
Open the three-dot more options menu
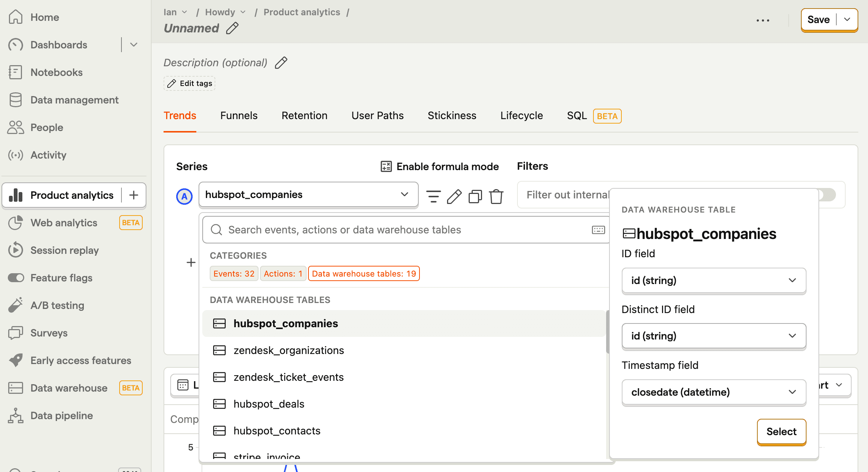763,20
